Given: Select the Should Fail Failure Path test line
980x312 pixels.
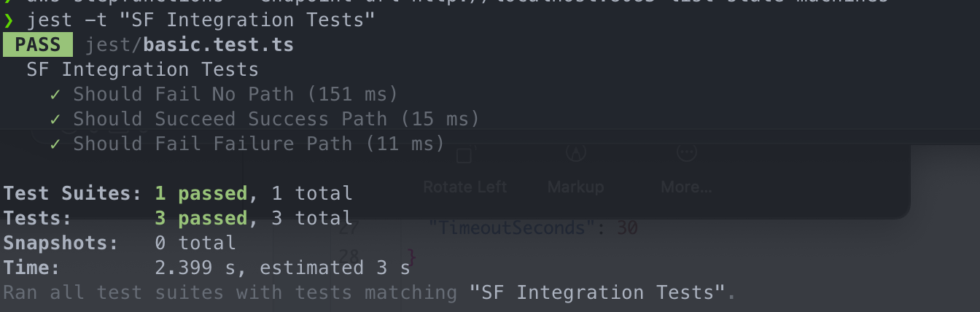Looking at the screenshot, I should coord(258,144).
